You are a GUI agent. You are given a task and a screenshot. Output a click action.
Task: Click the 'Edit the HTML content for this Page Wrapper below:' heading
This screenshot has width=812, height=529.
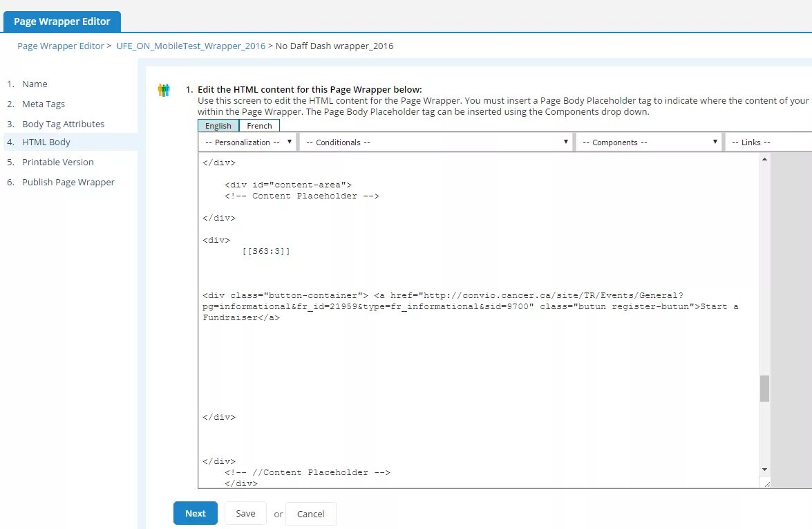click(310, 90)
